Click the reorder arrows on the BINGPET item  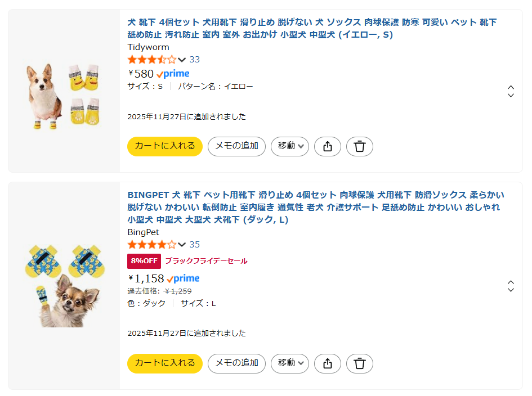click(511, 286)
